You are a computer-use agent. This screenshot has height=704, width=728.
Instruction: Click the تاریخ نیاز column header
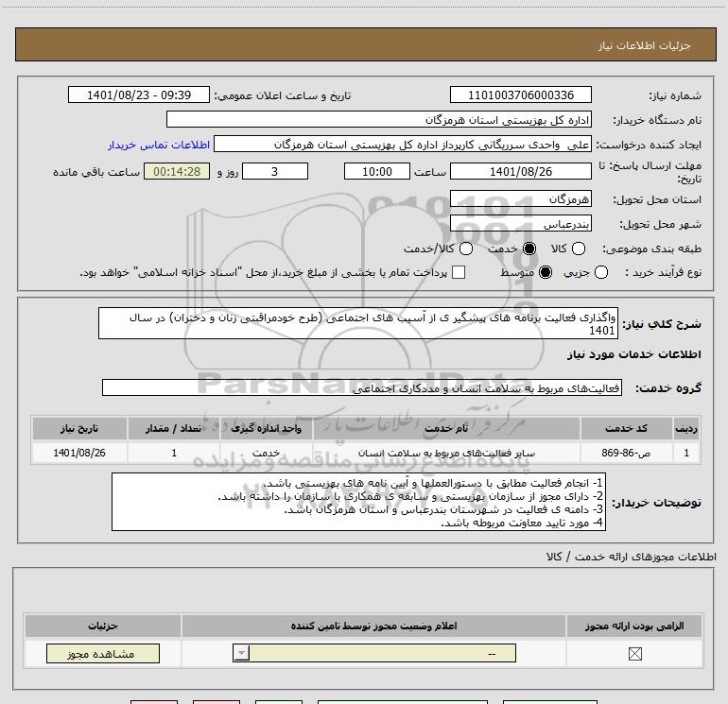[x=79, y=428]
